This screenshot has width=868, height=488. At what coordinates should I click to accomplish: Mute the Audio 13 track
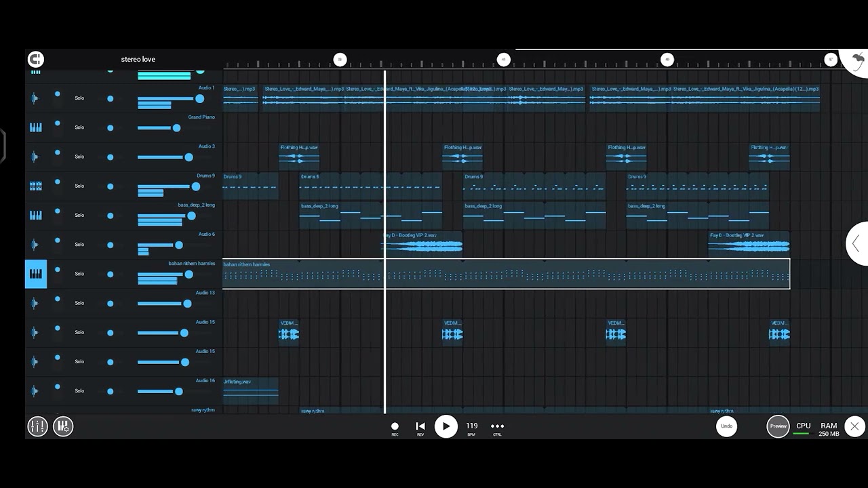click(x=58, y=299)
